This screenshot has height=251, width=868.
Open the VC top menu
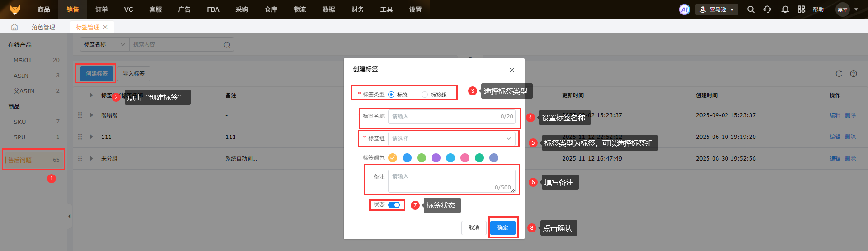(129, 9)
